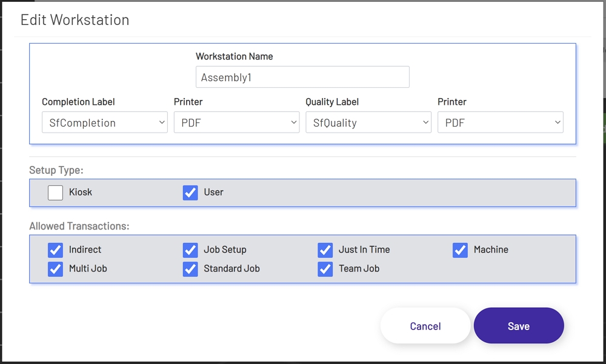Image resolution: width=606 pixels, height=364 pixels.
Task: Click the Standard Job label text
Action: pyautogui.click(x=231, y=268)
